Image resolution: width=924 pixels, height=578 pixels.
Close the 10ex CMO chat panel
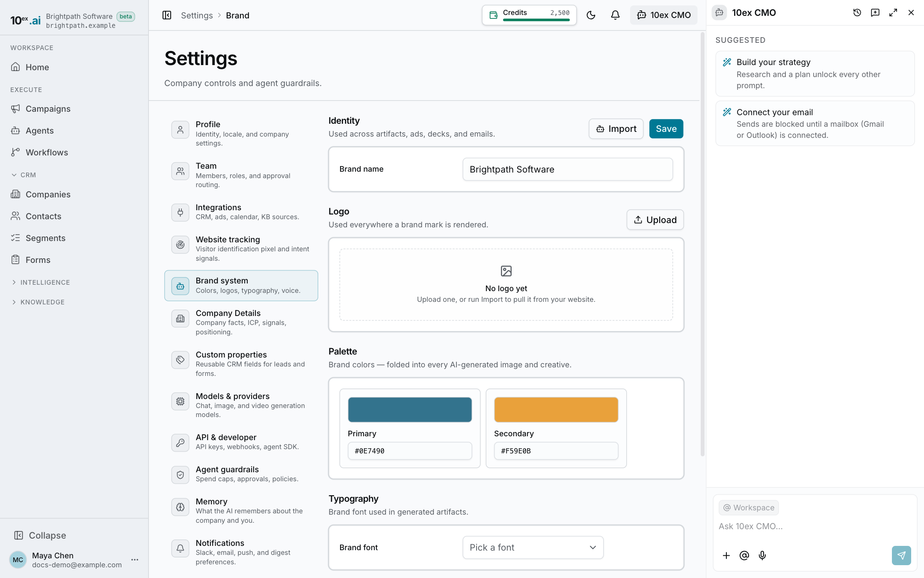tap(911, 13)
